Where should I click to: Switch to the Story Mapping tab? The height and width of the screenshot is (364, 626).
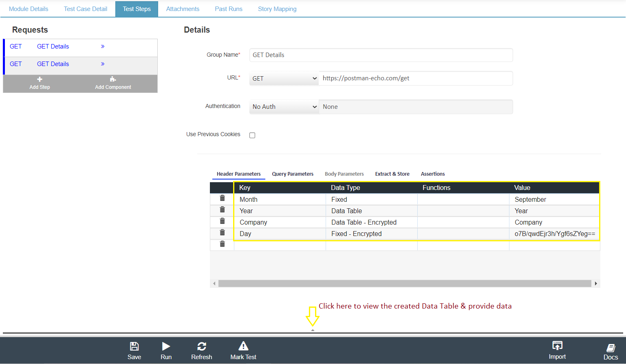point(277,9)
